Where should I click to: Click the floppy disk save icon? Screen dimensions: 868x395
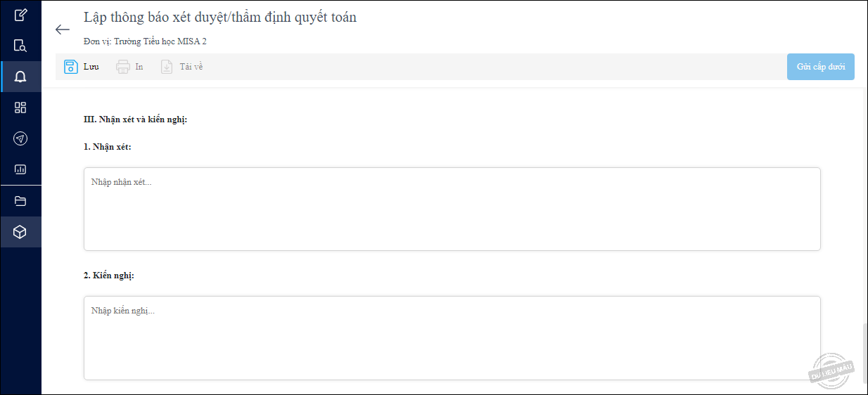(x=70, y=67)
